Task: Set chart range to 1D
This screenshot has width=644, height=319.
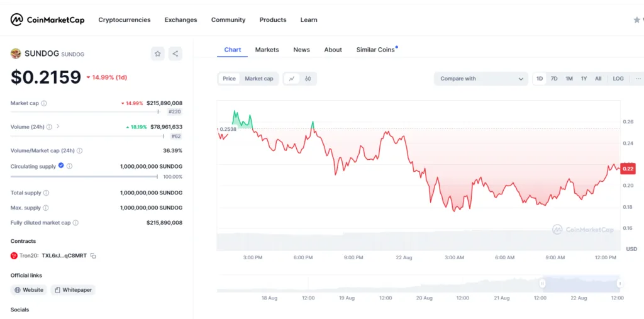Action: click(540, 79)
